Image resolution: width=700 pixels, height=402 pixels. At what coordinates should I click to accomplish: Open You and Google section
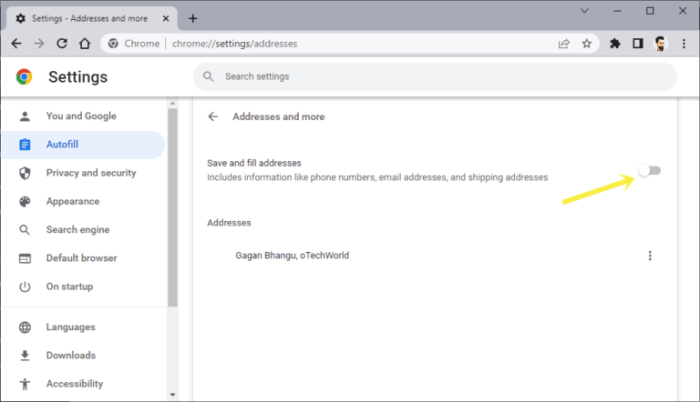(83, 116)
